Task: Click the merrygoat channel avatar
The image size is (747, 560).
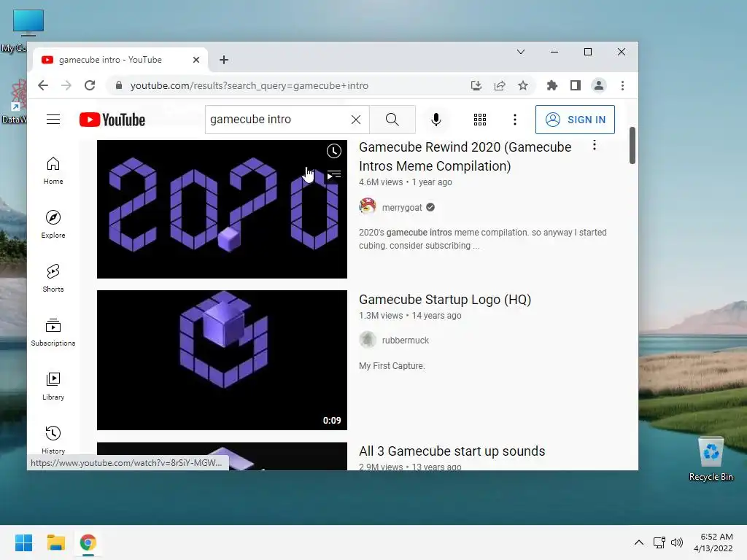Action: click(x=368, y=207)
